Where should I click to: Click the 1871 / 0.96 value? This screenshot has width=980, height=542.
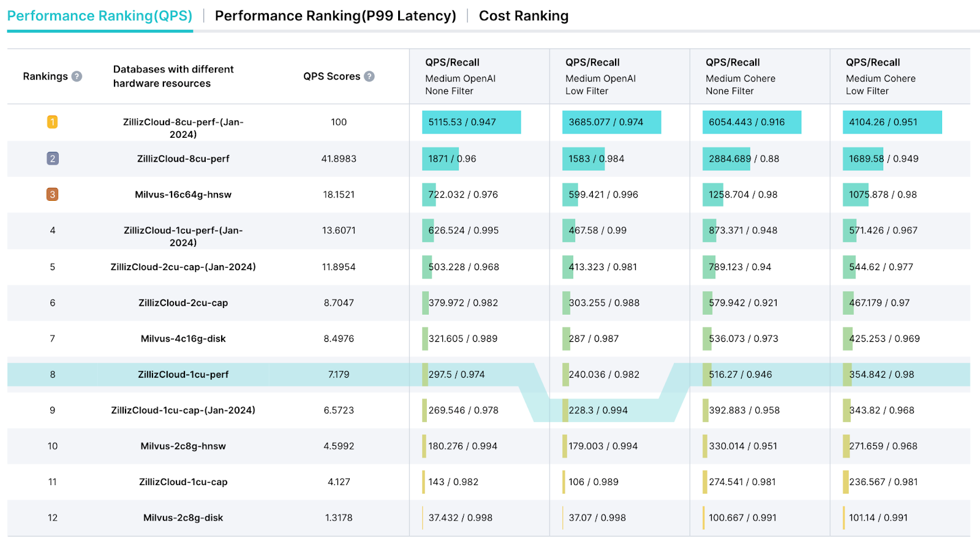pyautogui.click(x=452, y=159)
